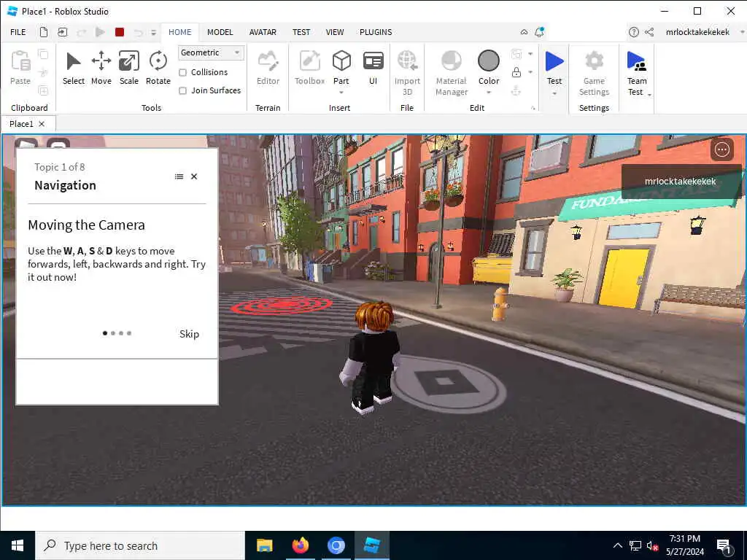Expand the Test mode dropdown arrow

pyautogui.click(x=554, y=93)
